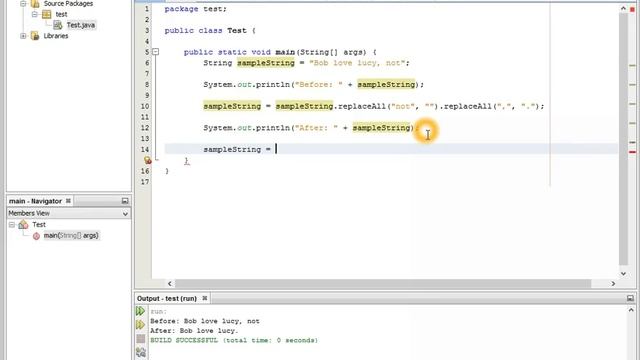Click the "Bob love lucy, not" string literal

357,63
